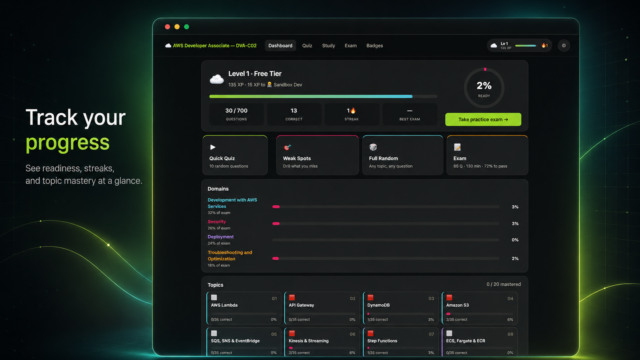Open the Weak Spots drill card

(x=317, y=155)
